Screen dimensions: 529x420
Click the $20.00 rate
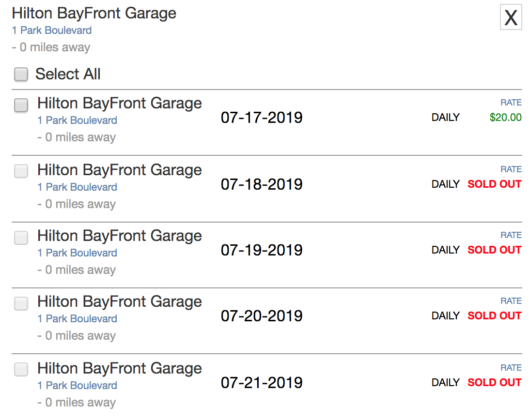click(x=505, y=117)
